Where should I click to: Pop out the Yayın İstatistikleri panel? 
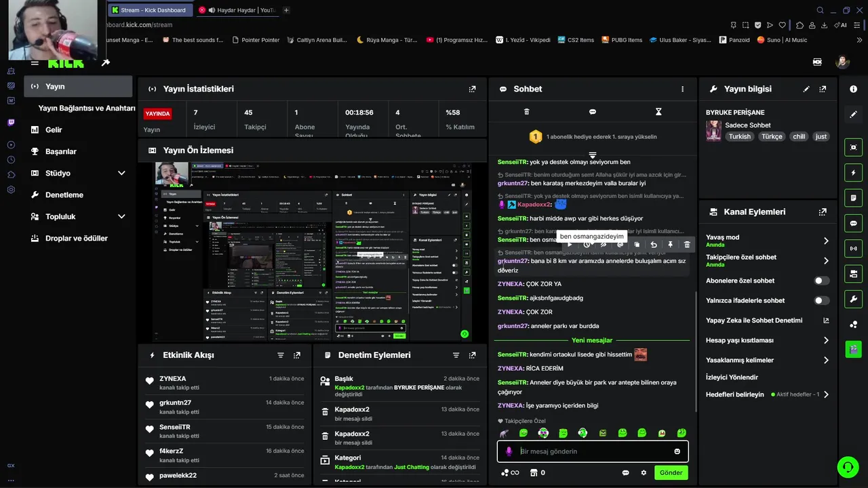472,89
